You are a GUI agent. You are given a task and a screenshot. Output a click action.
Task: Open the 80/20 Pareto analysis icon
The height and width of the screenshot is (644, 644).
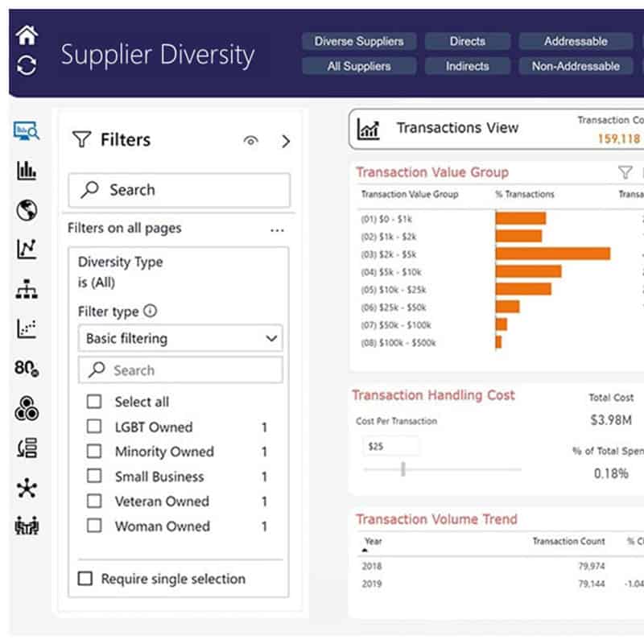27,369
